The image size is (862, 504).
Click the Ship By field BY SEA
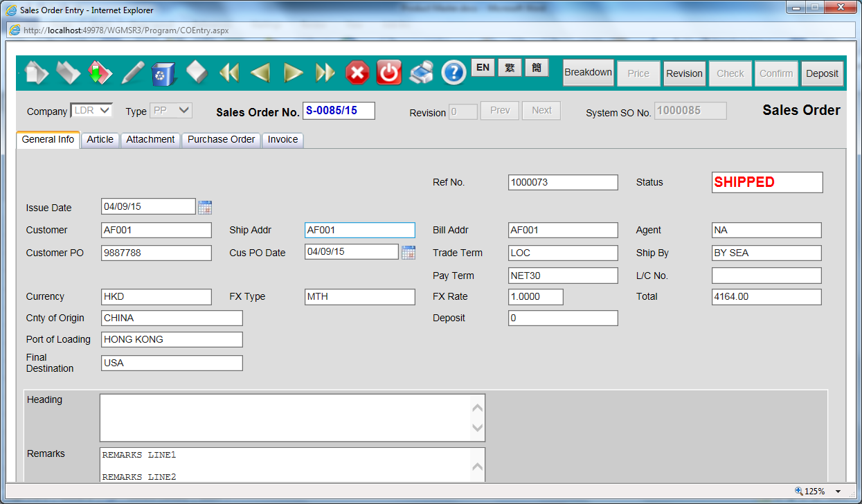click(766, 253)
